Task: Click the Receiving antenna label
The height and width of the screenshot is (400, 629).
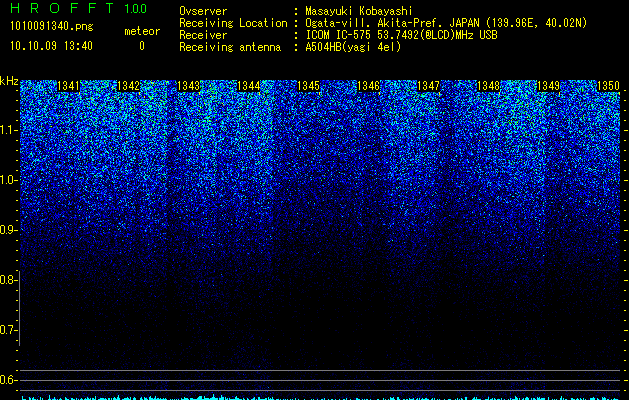Action: tap(230, 47)
